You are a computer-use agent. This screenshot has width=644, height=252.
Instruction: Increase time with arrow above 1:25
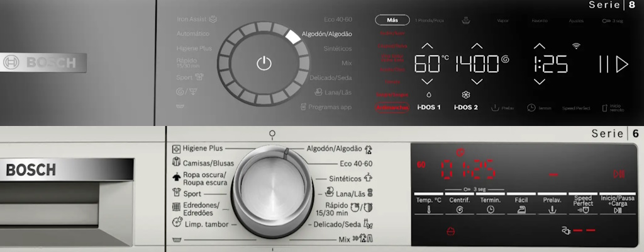click(539, 46)
